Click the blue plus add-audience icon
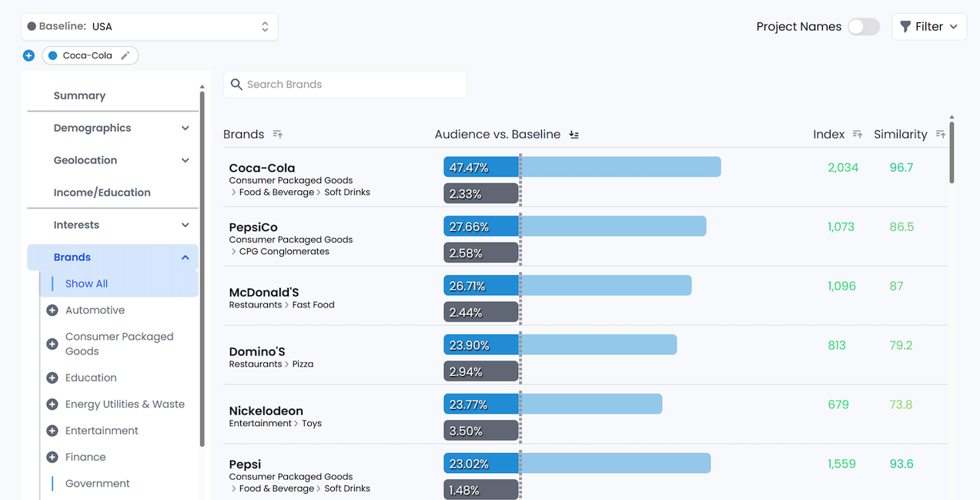The width and height of the screenshot is (980, 500). point(28,55)
